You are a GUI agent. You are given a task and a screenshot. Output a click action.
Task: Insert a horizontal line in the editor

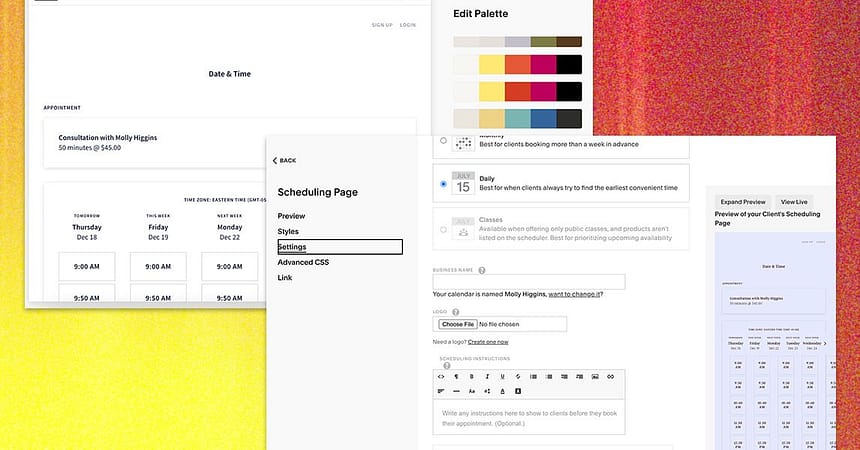[x=456, y=390]
